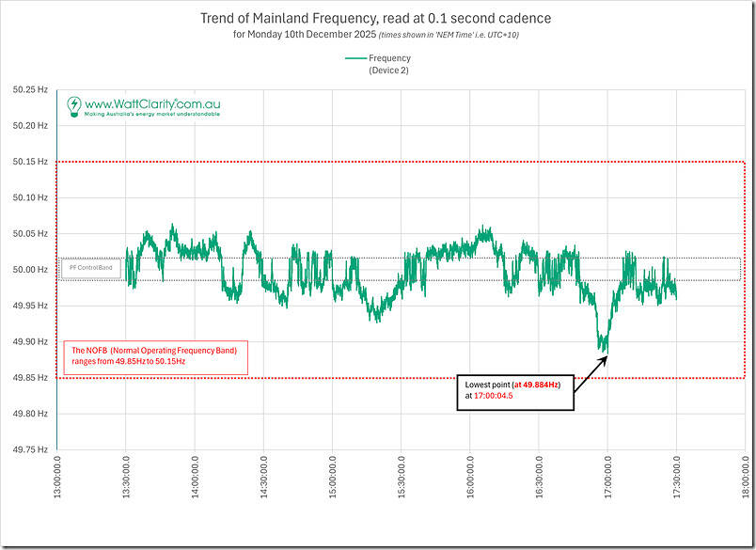Click the 50.25 Hz y-axis label
Viewport: 756px width, 550px height.
[30, 90]
